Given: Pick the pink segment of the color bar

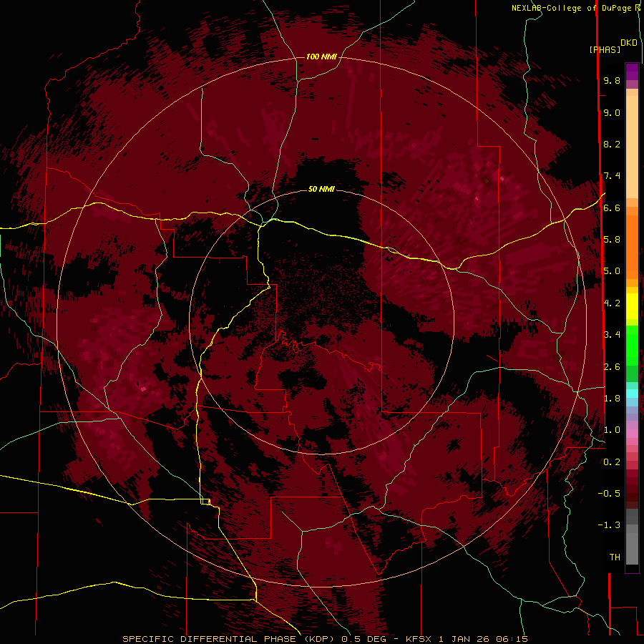Looking at the screenshot, I should click(x=632, y=434).
